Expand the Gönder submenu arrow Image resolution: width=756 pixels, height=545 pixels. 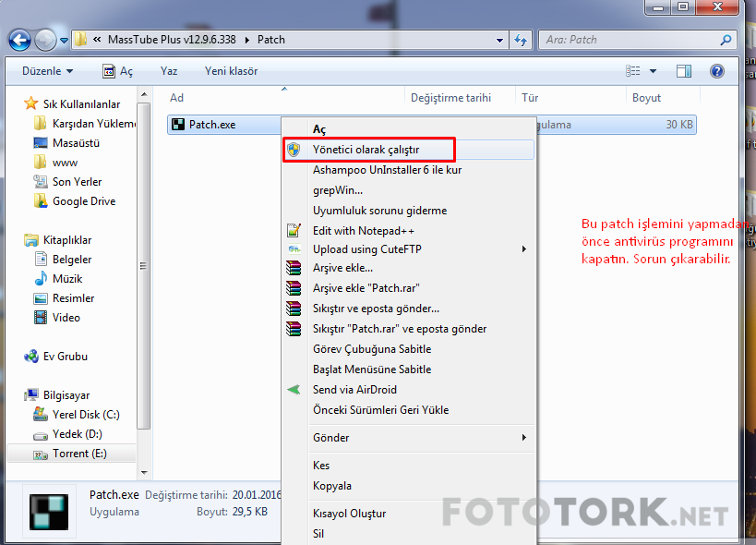click(523, 438)
